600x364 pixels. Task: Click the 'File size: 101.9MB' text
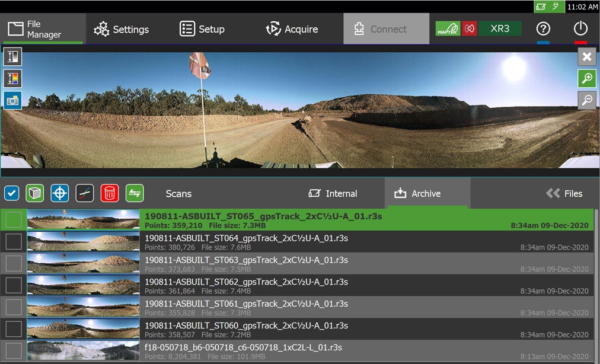[x=236, y=356]
